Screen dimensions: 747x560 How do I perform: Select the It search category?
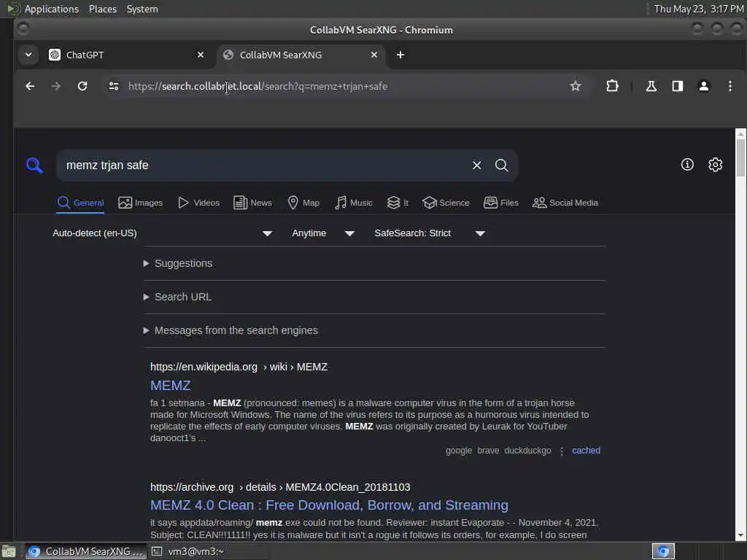click(398, 203)
